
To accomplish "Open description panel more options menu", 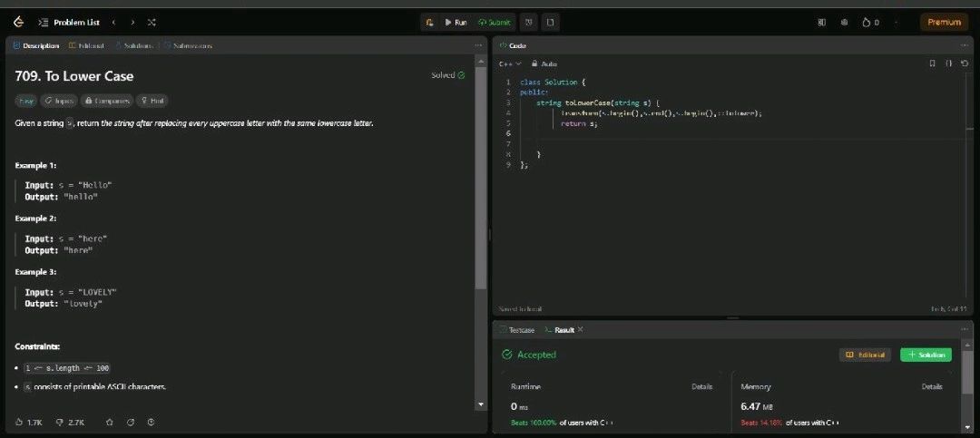I will [x=478, y=44].
